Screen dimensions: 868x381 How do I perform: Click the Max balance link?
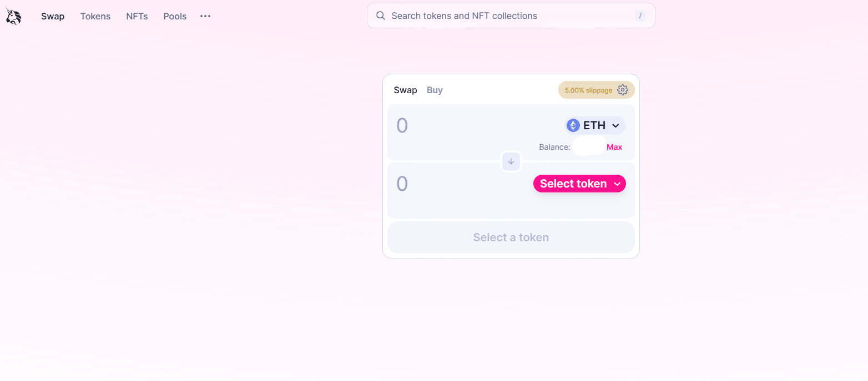pyautogui.click(x=614, y=147)
